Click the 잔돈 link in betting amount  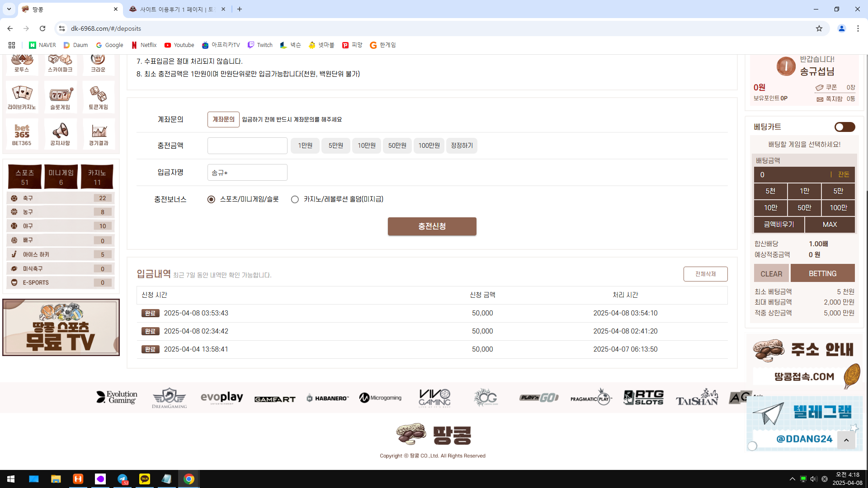[844, 174]
